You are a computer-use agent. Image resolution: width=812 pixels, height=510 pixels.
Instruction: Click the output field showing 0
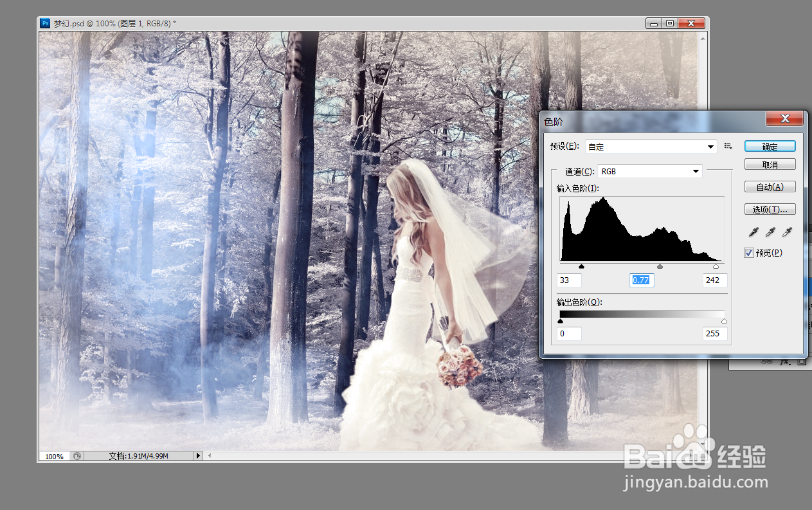pyautogui.click(x=569, y=334)
